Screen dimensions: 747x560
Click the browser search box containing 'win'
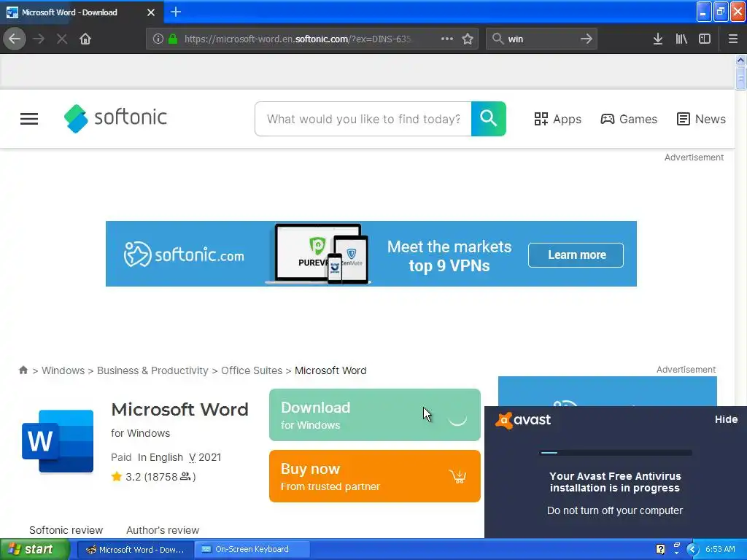541,39
